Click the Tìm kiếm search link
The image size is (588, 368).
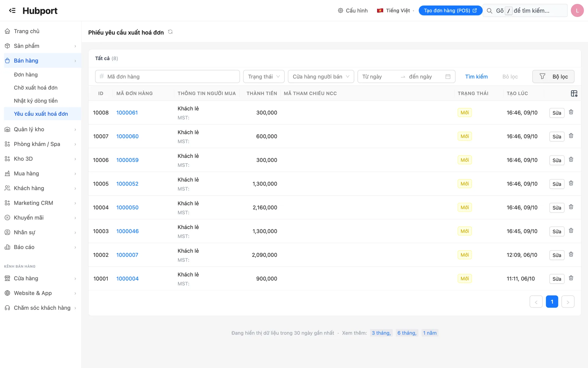(x=476, y=77)
